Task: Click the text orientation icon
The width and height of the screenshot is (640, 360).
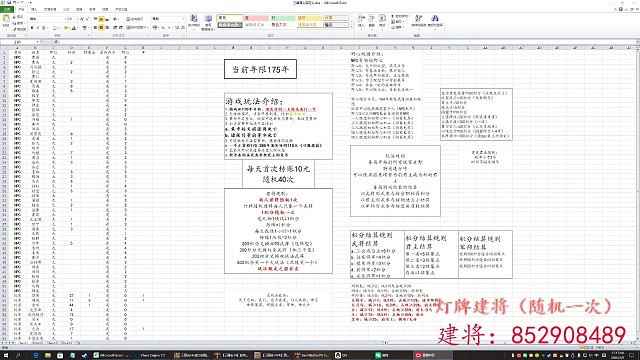Action: [x=116, y=19]
